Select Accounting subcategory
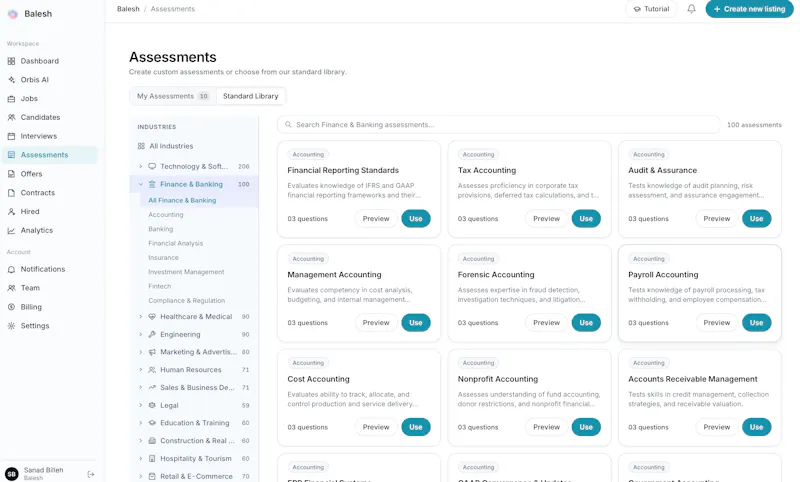 pos(166,215)
